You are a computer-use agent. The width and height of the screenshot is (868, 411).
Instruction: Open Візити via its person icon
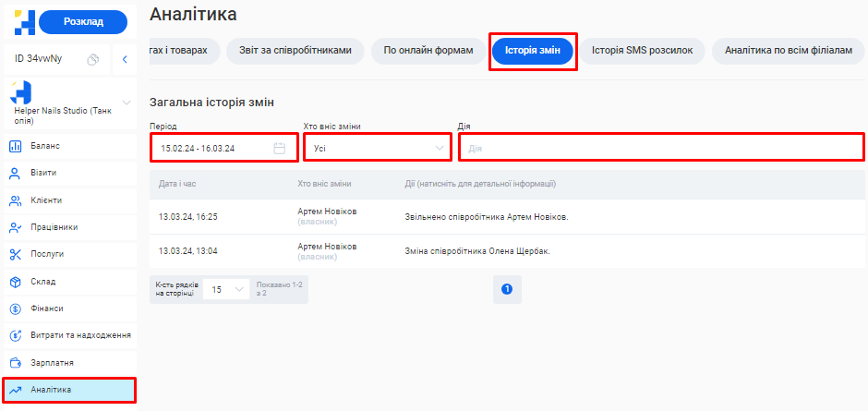tap(15, 173)
